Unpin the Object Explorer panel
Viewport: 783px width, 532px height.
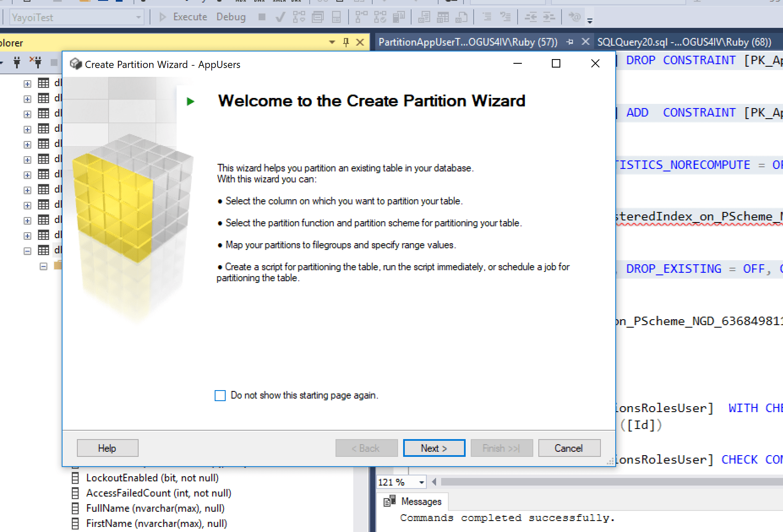[345, 43]
